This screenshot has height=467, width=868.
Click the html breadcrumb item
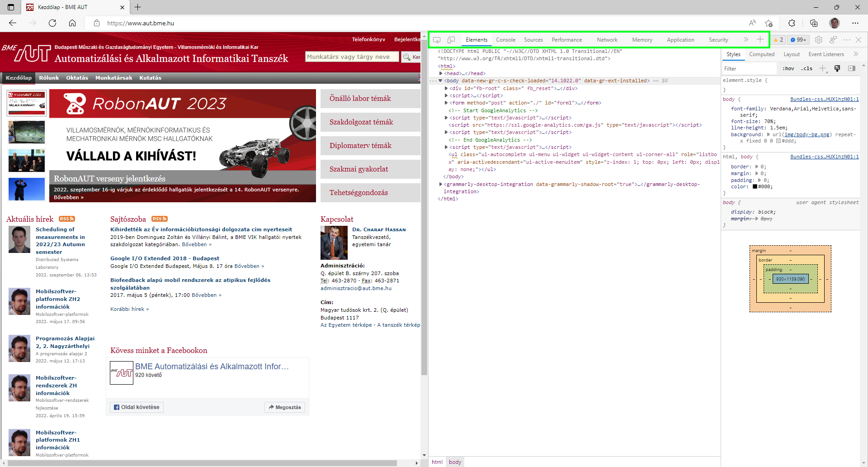point(437,462)
